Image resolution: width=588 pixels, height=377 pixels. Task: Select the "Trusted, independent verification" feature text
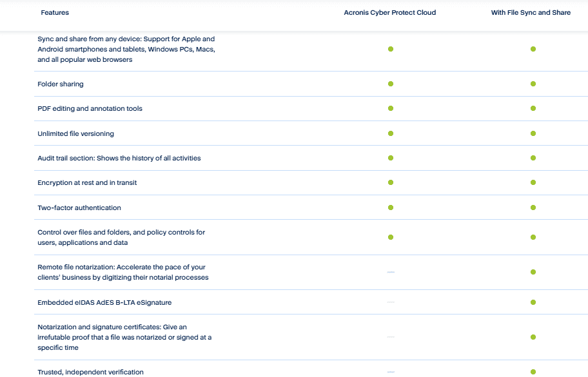click(90, 372)
